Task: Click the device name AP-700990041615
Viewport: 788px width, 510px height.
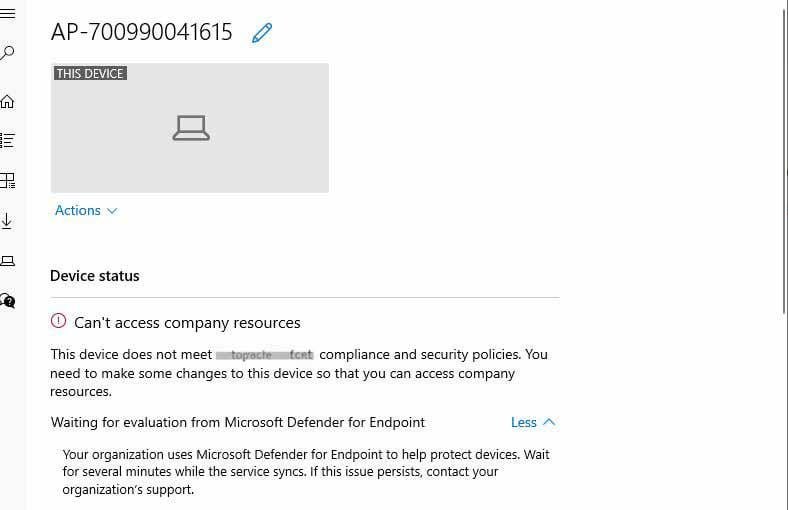Action: (x=142, y=32)
